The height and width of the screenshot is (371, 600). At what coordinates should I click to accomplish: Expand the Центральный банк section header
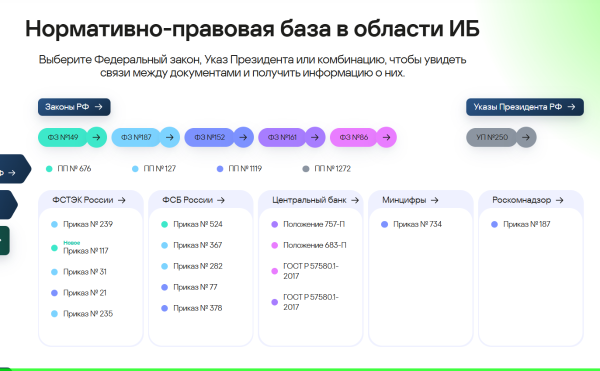click(x=315, y=200)
